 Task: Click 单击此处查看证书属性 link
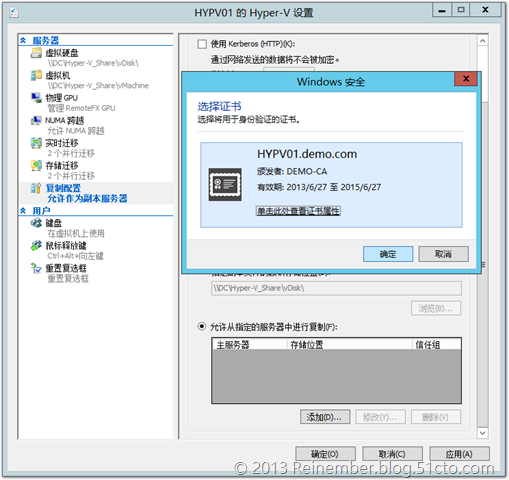[298, 211]
